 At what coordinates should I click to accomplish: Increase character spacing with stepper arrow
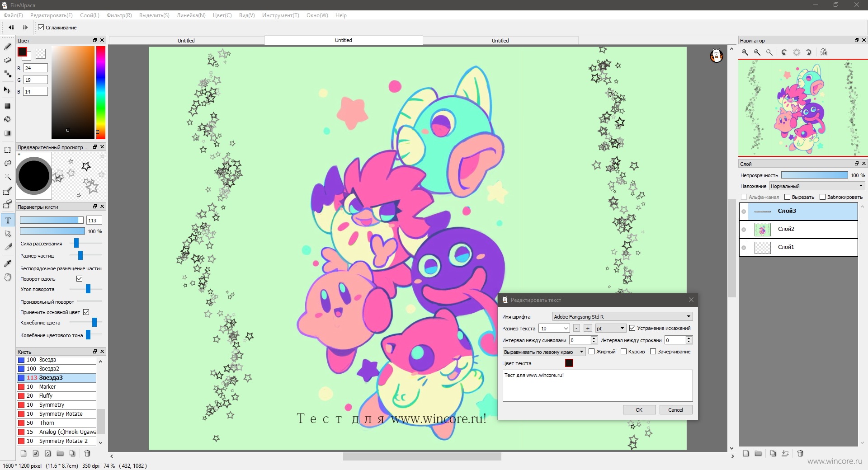tap(594, 338)
